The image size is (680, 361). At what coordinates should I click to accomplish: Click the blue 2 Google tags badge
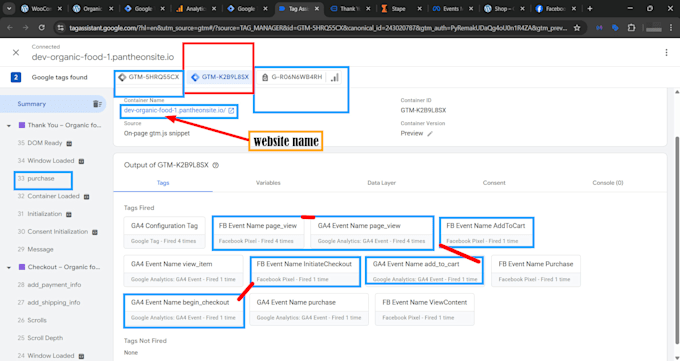click(16, 77)
